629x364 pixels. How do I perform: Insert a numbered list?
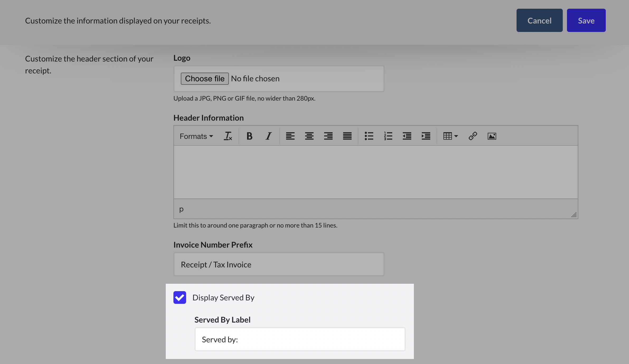click(x=388, y=136)
